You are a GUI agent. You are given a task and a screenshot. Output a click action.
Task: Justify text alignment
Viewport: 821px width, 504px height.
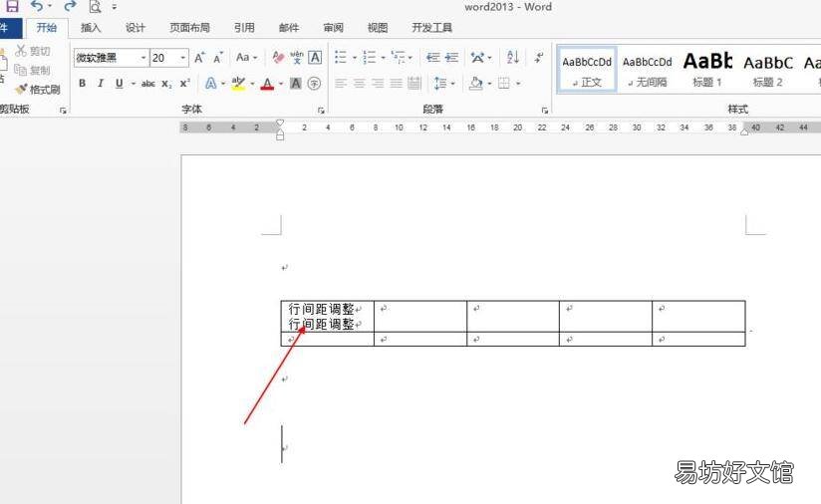point(396,84)
